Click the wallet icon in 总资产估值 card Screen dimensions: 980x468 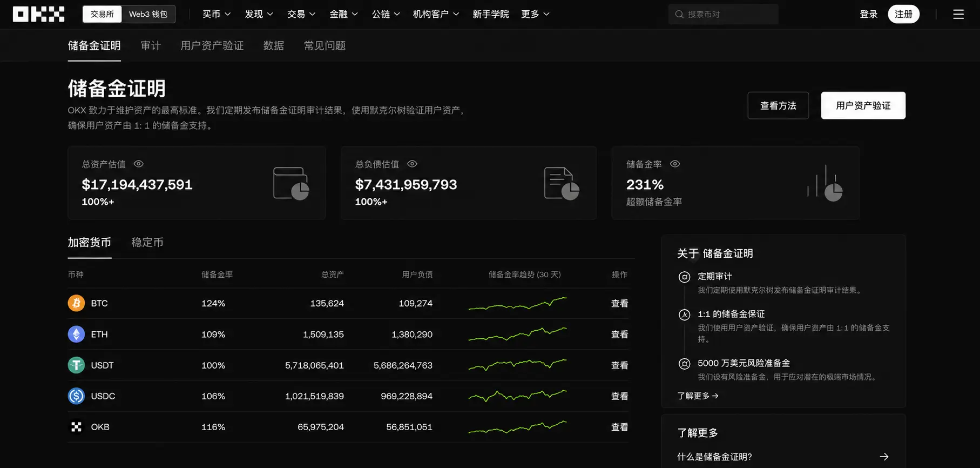click(x=291, y=183)
